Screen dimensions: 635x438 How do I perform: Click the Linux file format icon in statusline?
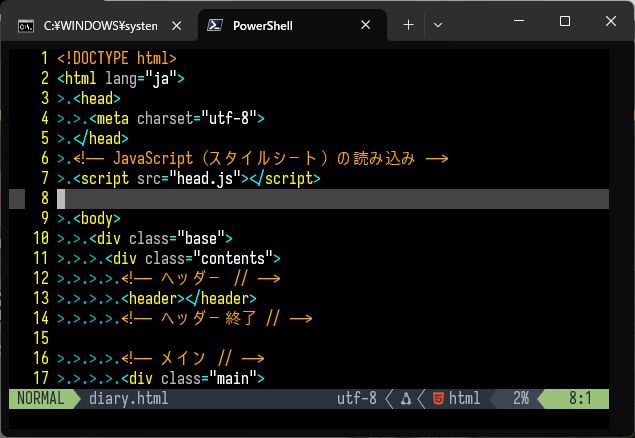406,398
